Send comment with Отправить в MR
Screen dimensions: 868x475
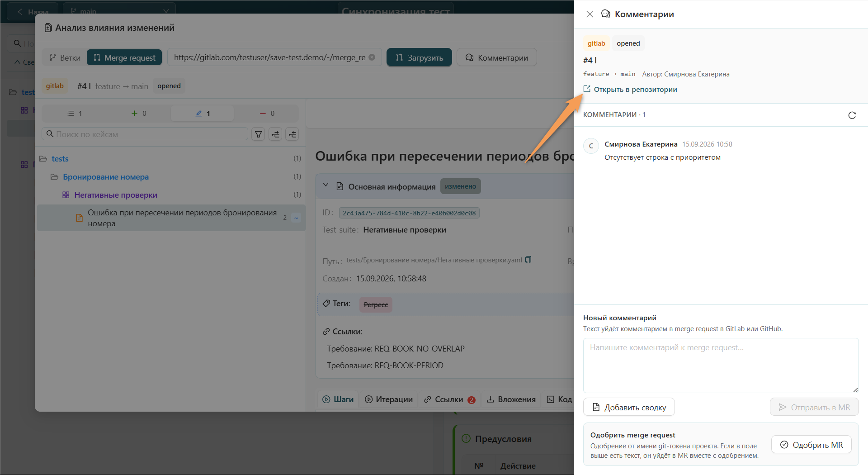814,407
